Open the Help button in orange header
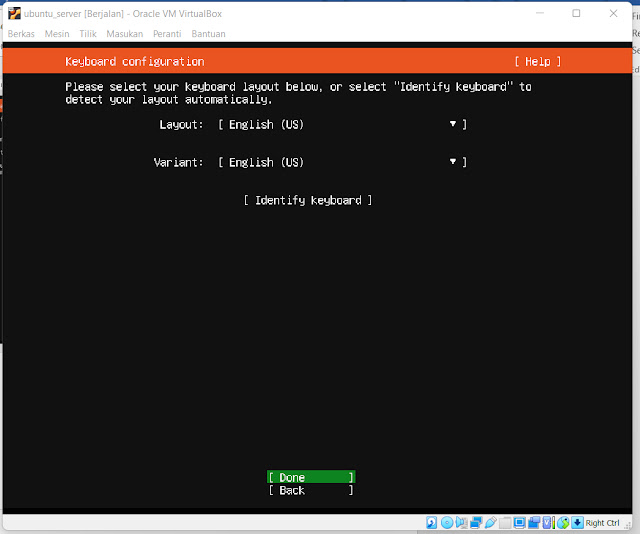The image size is (640, 534). pyautogui.click(x=538, y=62)
